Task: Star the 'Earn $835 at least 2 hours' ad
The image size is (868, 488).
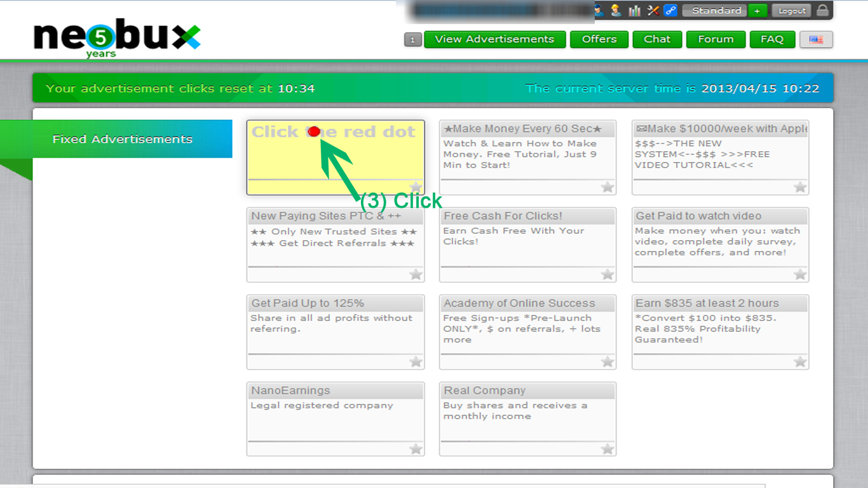Action: click(x=800, y=361)
